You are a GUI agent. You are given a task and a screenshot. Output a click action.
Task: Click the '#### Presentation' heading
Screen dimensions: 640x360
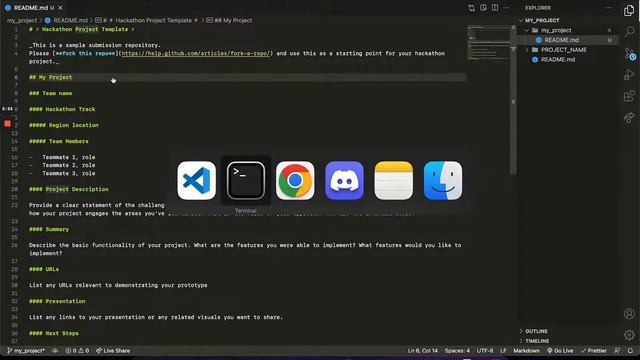point(57,301)
